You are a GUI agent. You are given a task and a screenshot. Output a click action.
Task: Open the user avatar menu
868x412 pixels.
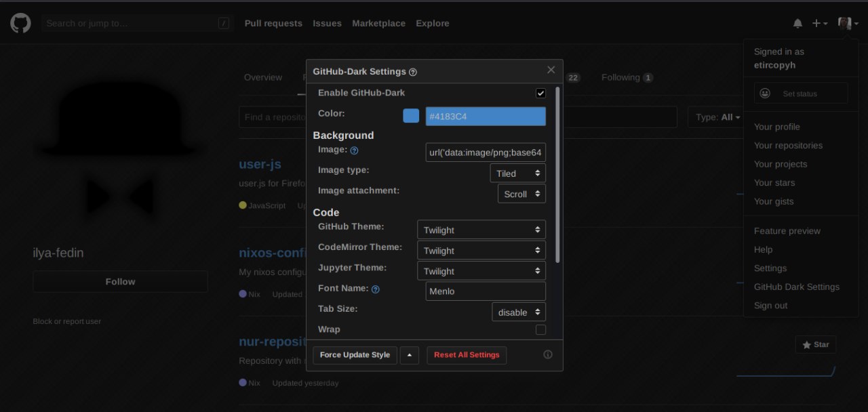coord(848,23)
